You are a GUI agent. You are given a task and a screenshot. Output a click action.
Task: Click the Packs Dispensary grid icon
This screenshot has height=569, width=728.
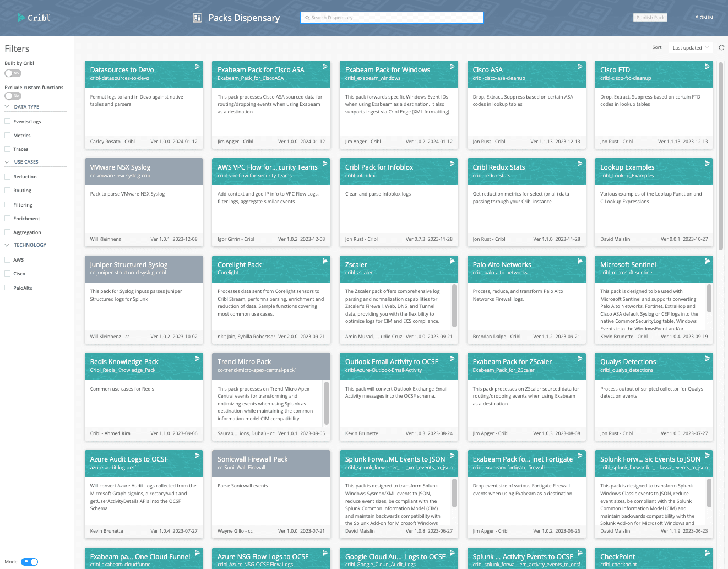coord(197,18)
